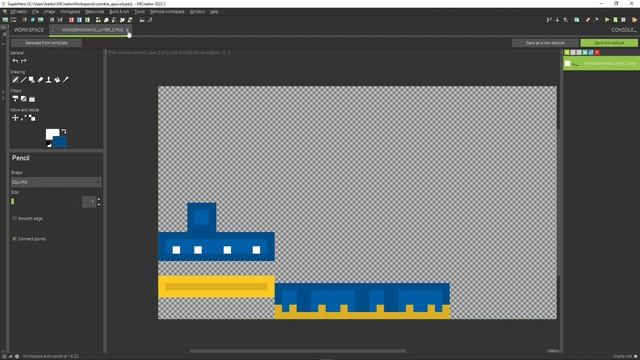
Task: Open the Workspace menu
Action: pos(70,12)
